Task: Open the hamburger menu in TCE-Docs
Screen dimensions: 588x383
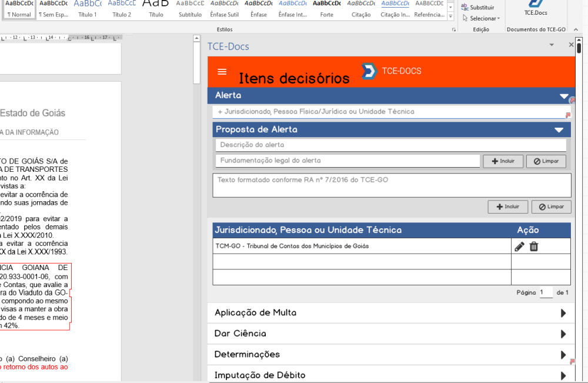Action: (222, 72)
